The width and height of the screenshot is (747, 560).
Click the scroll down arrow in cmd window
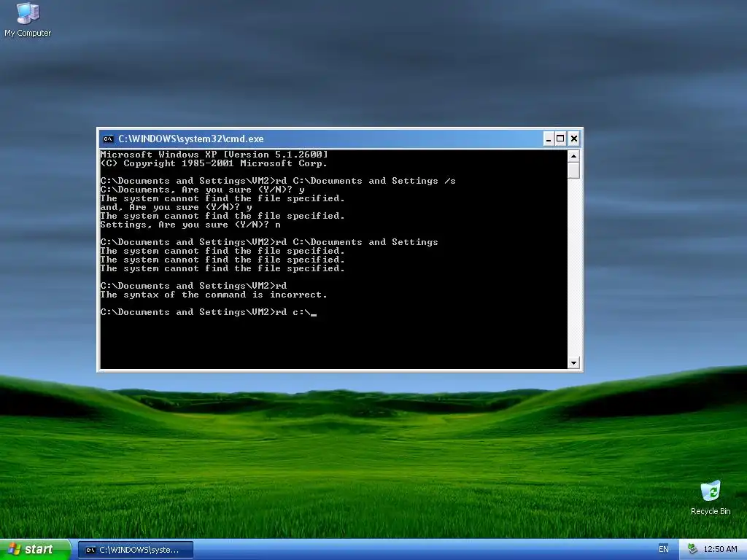(573, 363)
